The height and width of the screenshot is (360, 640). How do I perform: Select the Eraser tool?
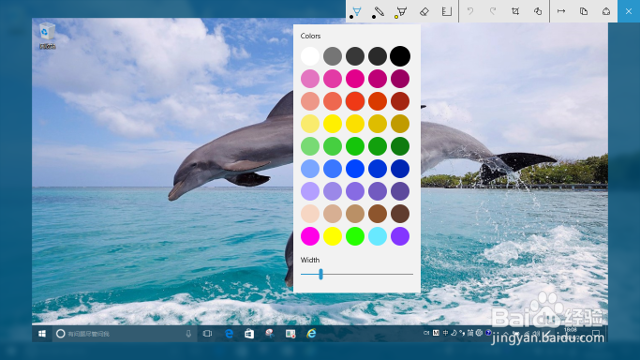coord(424,11)
